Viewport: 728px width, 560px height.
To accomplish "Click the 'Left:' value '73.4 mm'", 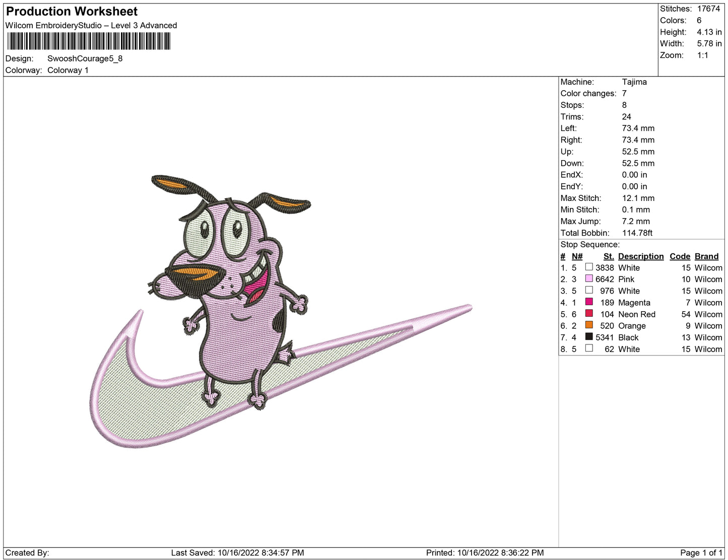I will pos(638,128).
